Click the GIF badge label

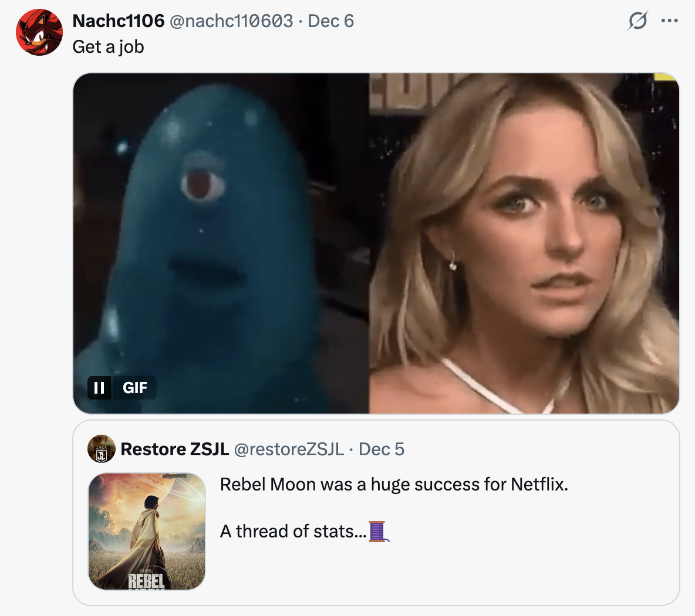pos(135,388)
